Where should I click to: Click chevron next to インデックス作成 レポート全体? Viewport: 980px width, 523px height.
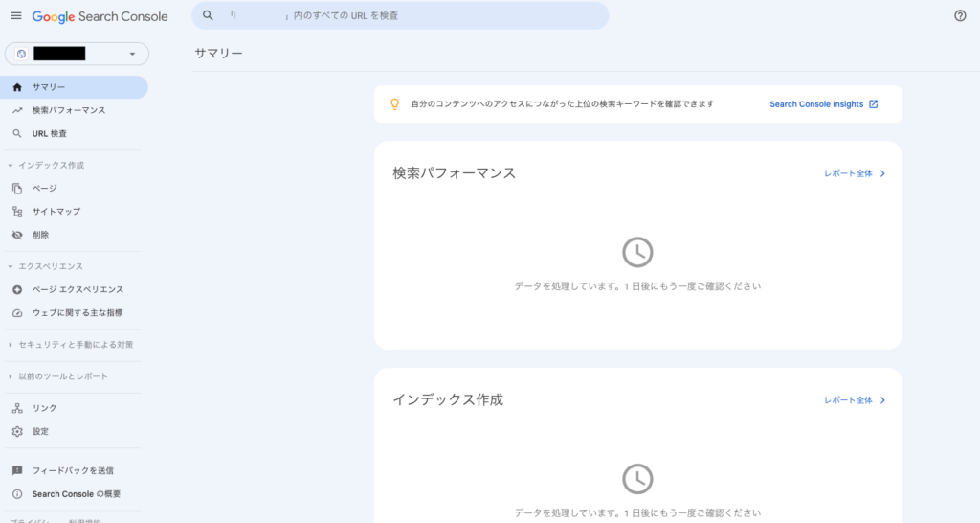tap(882, 400)
